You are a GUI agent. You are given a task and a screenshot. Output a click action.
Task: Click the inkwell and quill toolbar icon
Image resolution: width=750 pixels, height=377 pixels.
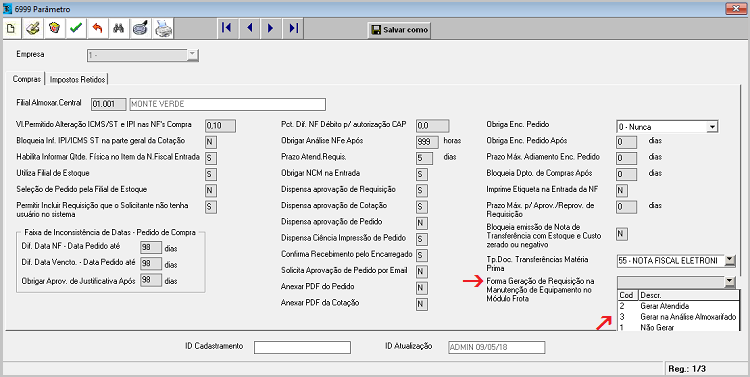point(140,29)
